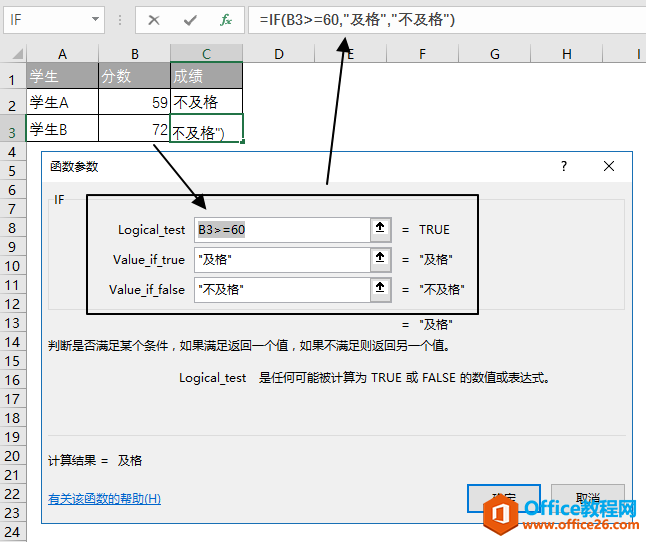Screen dimensions: 646x542
Task: Cancel formula entry with the X icon
Action: tap(154, 20)
